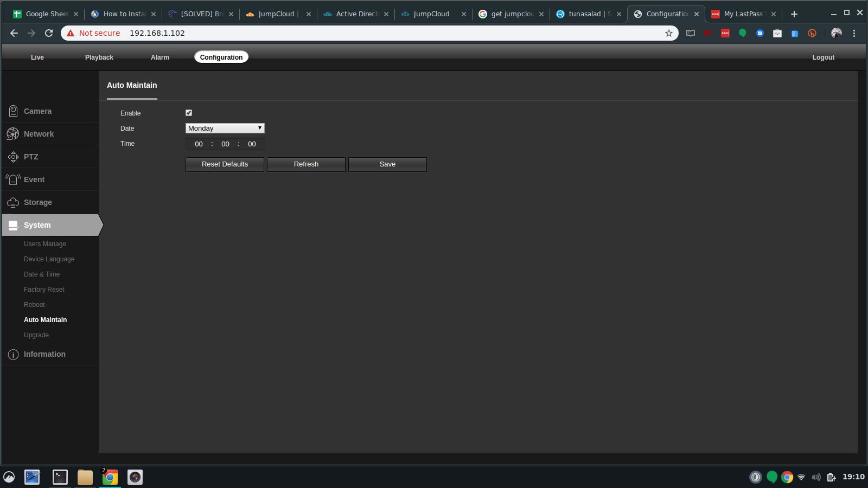
Task: Click the Storage cloud icon
Action: (13, 202)
